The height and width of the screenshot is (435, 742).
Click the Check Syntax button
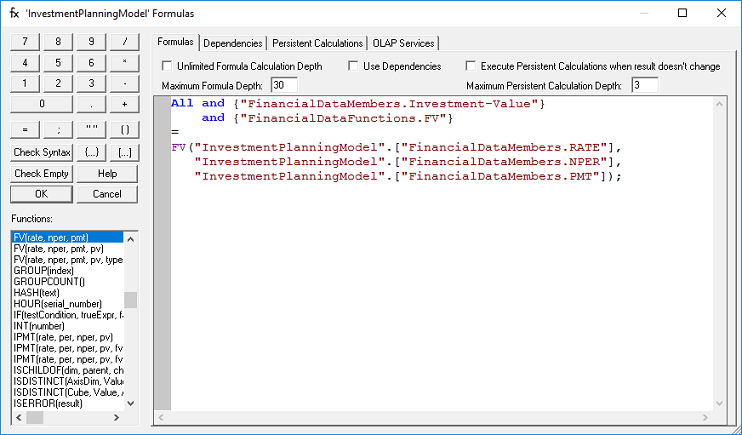42,152
